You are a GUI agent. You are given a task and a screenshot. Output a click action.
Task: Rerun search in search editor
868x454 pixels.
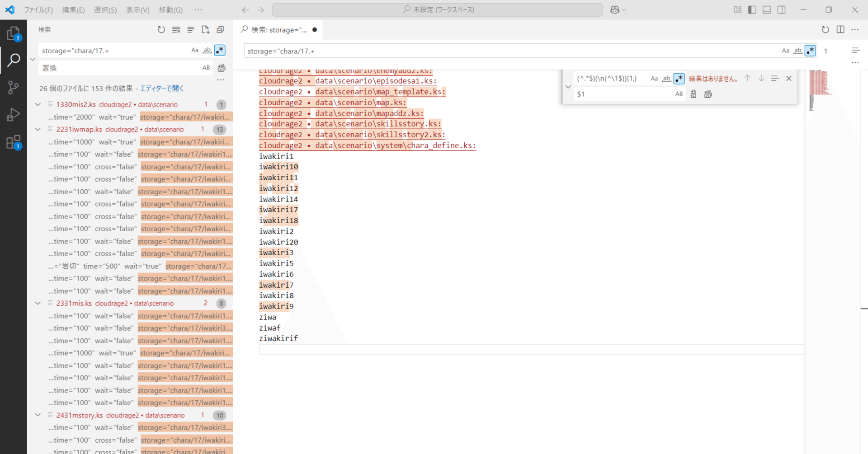(826, 30)
